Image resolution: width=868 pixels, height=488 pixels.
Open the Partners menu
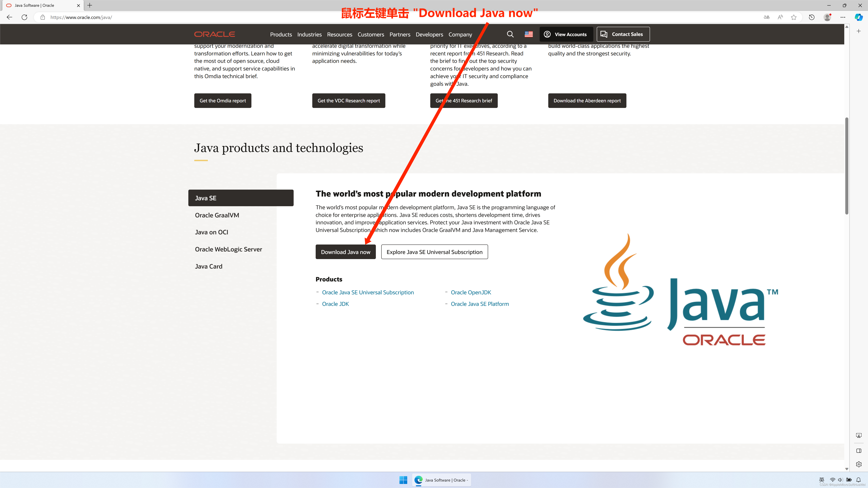click(x=400, y=34)
